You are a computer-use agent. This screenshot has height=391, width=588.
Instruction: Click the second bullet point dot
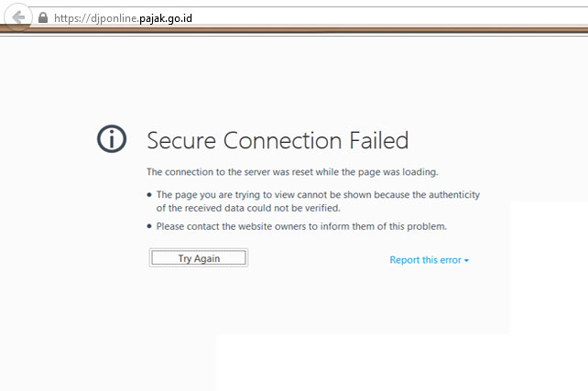click(x=149, y=226)
